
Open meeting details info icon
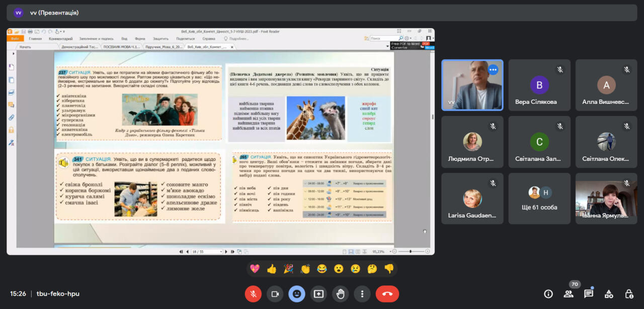pos(548,294)
